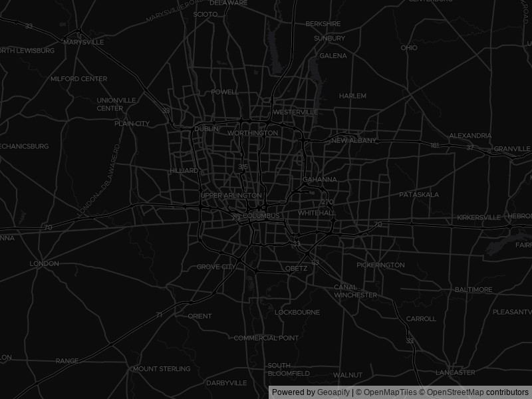Click the WESTERVILLE place name
Image resolution: width=532 pixels, height=399 pixels.
[x=295, y=112]
